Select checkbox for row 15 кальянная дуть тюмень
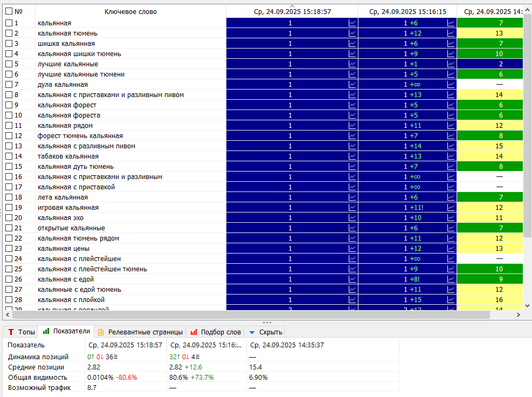Image resolution: width=532 pixels, height=397 pixels. point(9,167)
